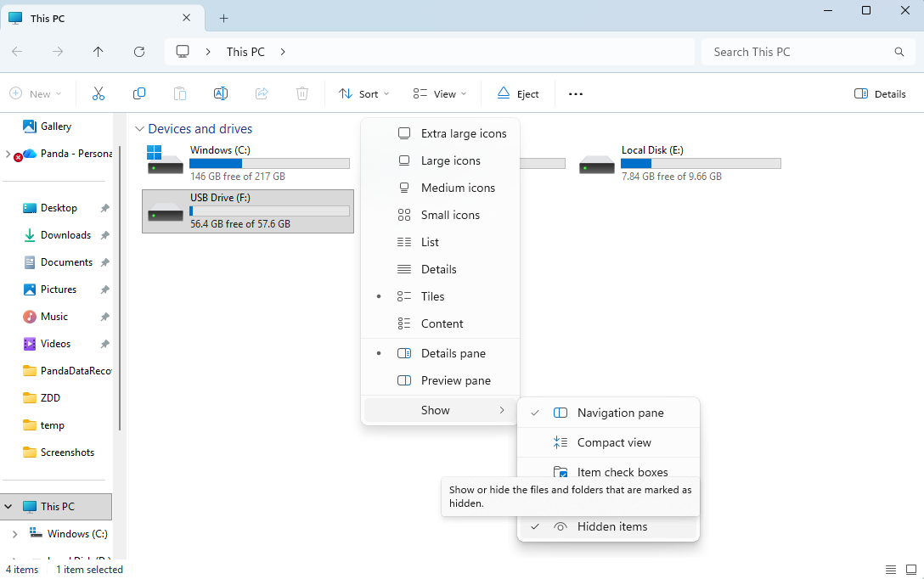Screen dimensions: 924x579
Task: Open the Details pane via the top-right button
Action: [880, 93]
